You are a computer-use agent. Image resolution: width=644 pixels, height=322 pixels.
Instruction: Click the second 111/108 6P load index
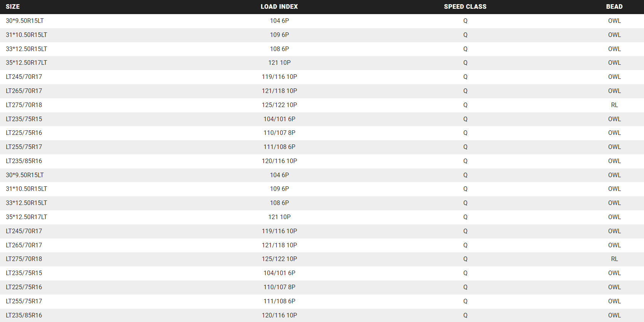(x=279, y=301)
